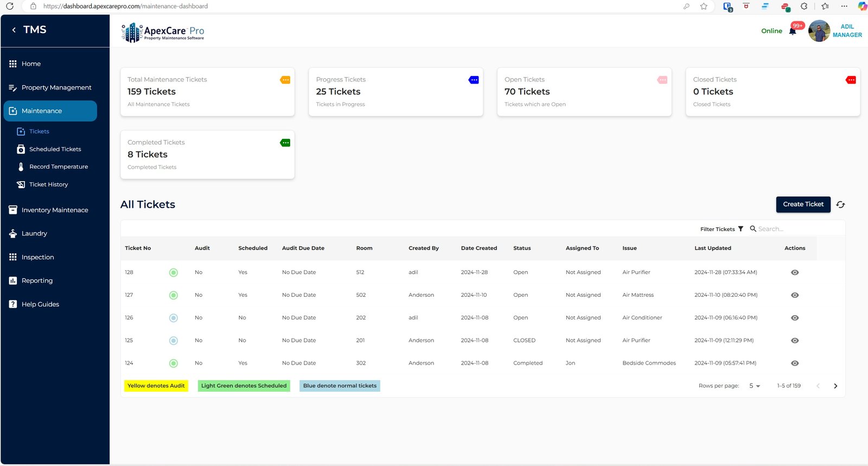Click the refresh icon beside Create Ticket

point(840,205)
